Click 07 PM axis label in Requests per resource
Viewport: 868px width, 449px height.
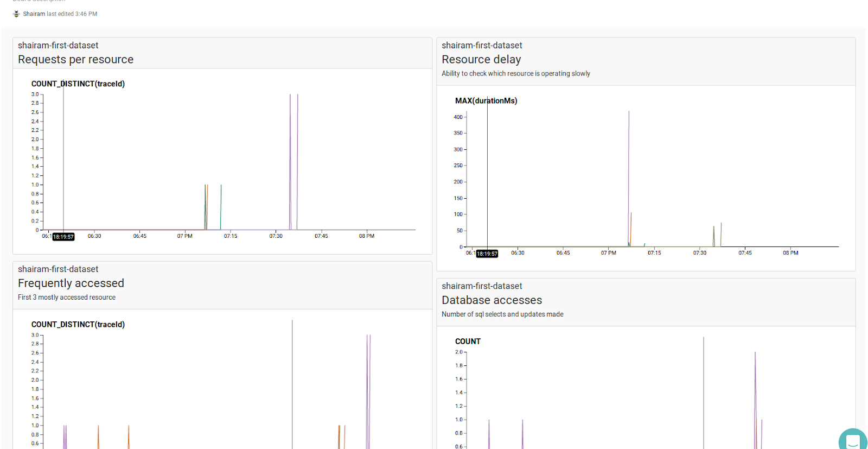tap(184, 236)
